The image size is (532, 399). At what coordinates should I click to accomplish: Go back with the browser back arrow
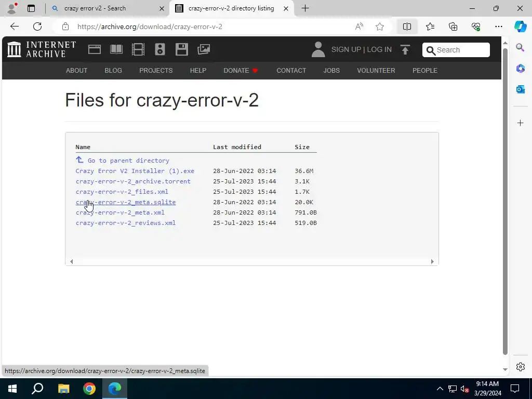(14, 26)
